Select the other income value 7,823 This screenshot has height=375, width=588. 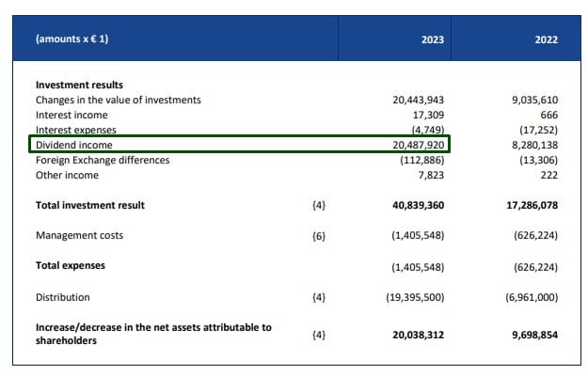[431, 176]
